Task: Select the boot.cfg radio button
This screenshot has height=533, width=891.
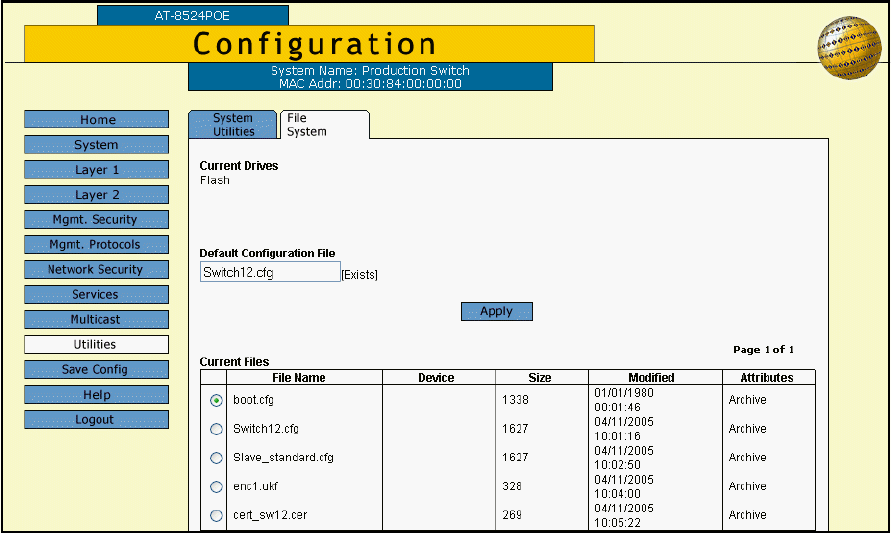Action: coord(216,400)
